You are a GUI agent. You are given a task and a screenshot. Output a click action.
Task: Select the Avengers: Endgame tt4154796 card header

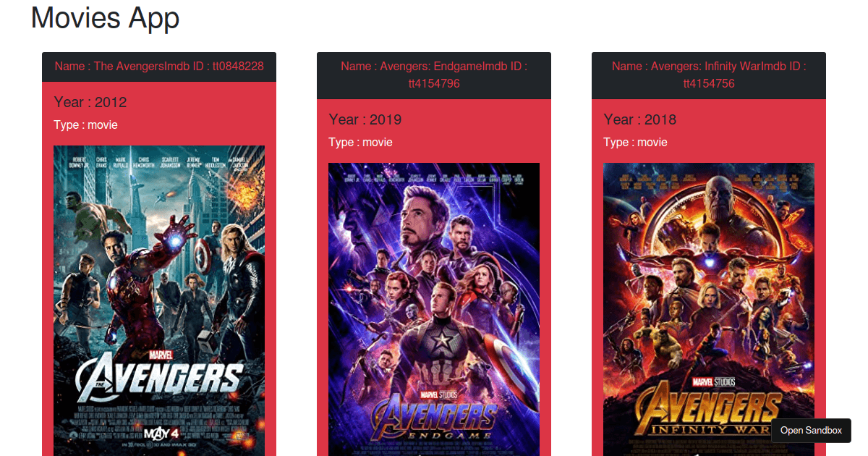[x=434, y=75]
